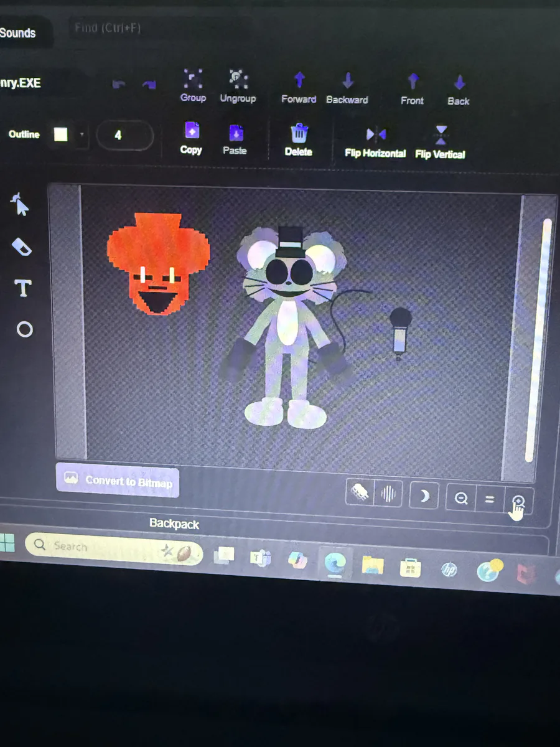The width and height of the screenshot is (560, 747).
Task: Select the Text tool
Action: 23,288
